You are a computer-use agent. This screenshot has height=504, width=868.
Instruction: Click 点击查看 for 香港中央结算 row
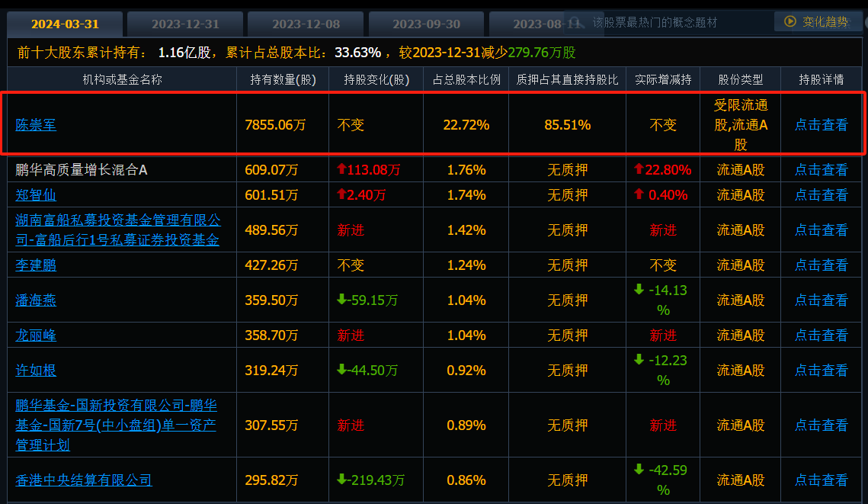(x=821, y=480)
